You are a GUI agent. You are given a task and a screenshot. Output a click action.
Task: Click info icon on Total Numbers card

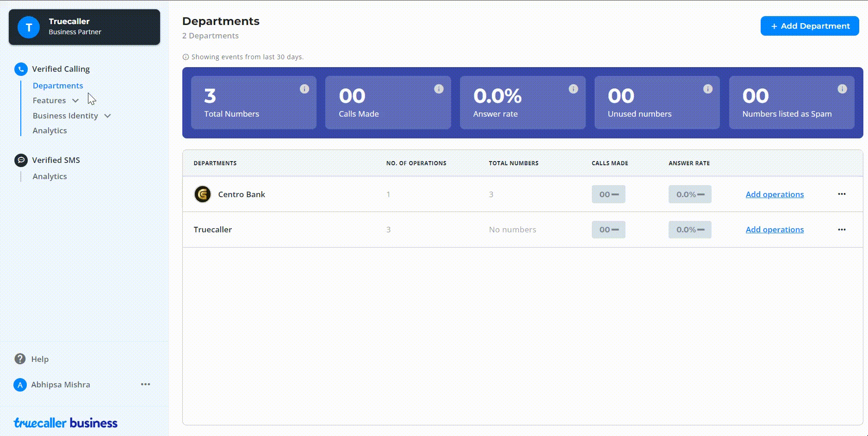304,89
